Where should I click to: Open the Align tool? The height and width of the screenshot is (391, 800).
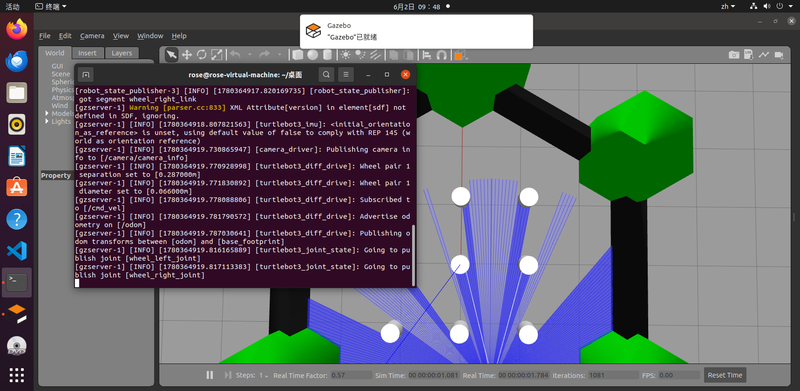coord(427,55)
